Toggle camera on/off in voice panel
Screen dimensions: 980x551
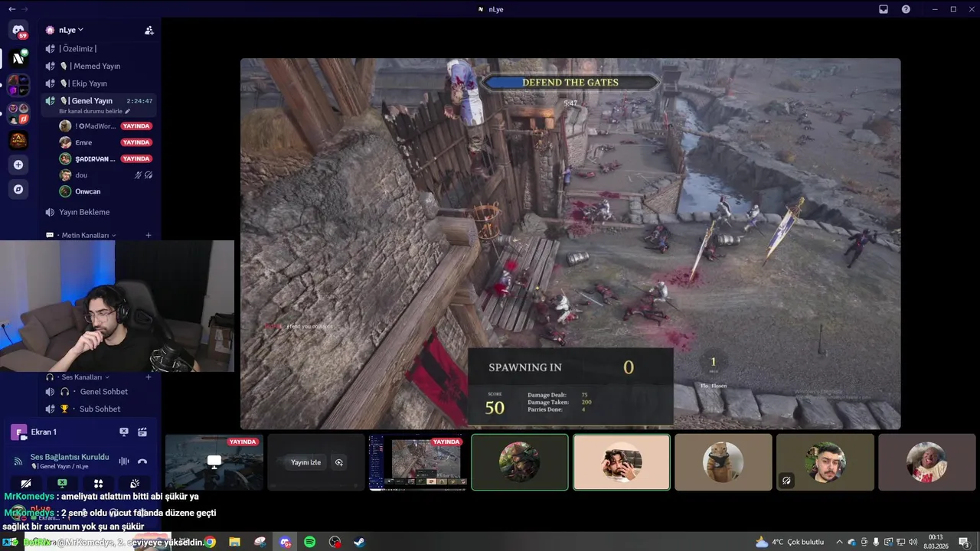(25, 484)
